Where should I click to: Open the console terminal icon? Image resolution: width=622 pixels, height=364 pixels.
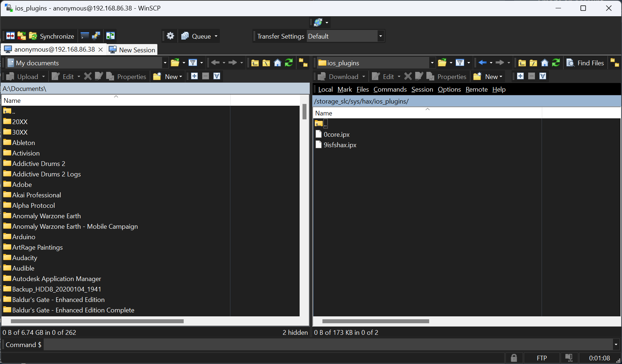coord(85,36)
